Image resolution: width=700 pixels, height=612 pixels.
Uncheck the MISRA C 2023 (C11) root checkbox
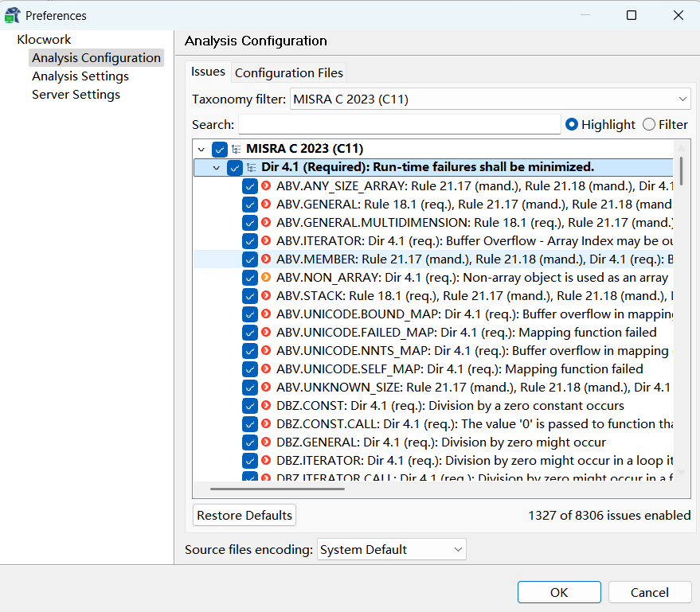[220, 149]
